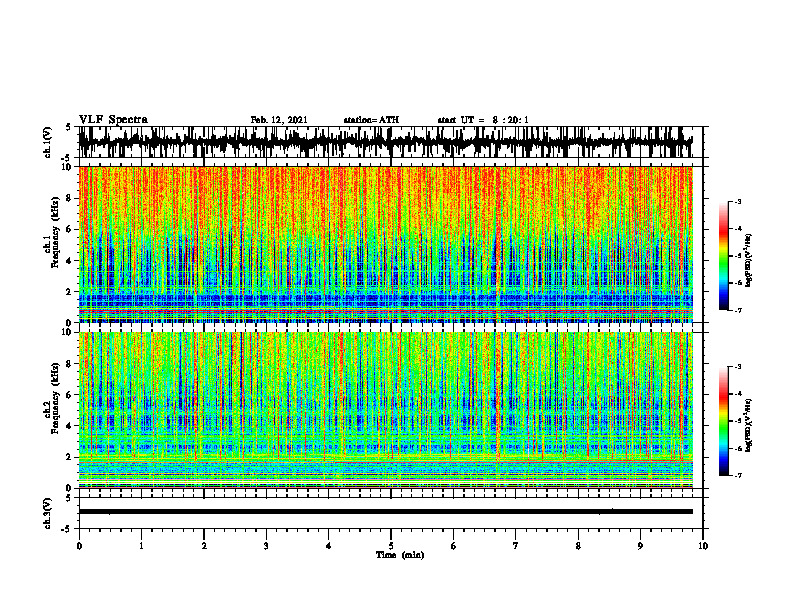Click the -3 label on ch.1 colorbar

(x=737, y=202)
